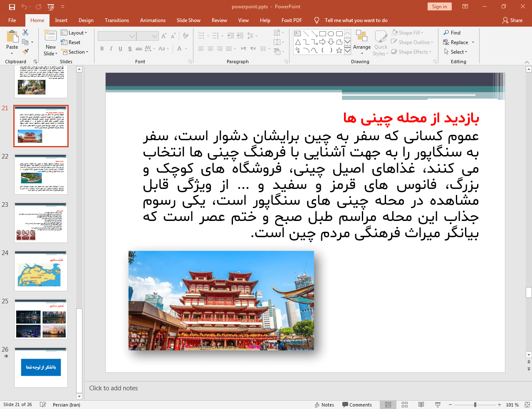This screenshot has height=409, width=532.
Task: Open the Animations tab
Action: point(153,20)
